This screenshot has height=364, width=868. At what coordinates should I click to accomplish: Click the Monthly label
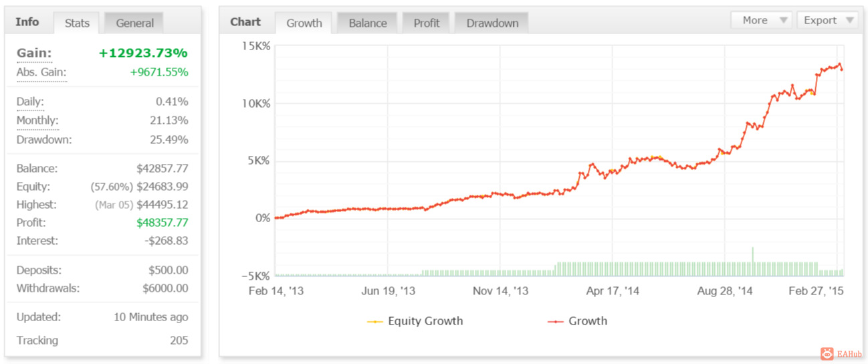coord(37,120)
